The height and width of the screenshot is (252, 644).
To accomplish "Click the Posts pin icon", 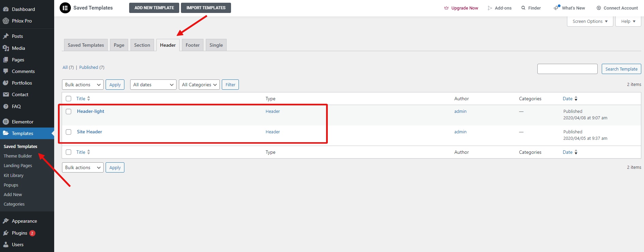I will click(x=6, y=36).
